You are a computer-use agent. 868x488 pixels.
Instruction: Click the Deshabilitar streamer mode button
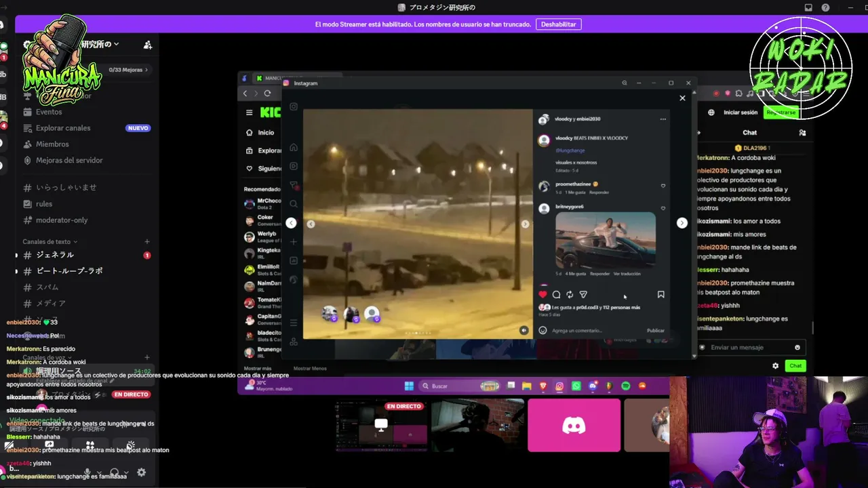[x=559, y=24]
